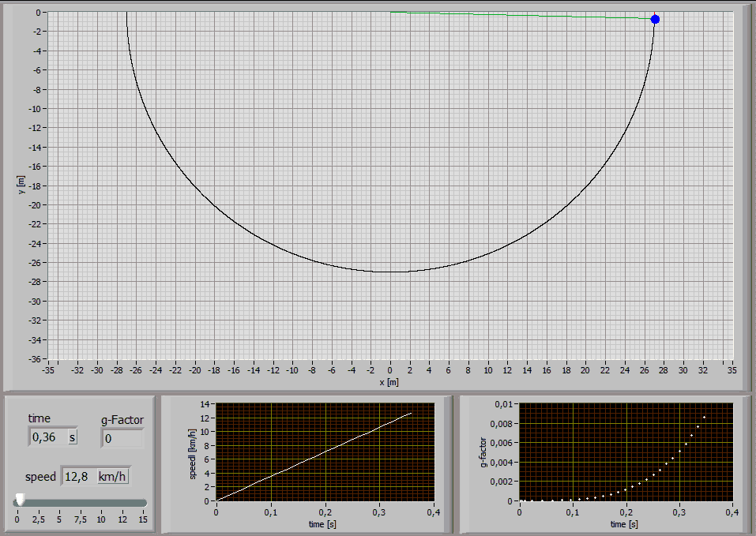Click the time value field showing 0,36

[x=47, y=437]
